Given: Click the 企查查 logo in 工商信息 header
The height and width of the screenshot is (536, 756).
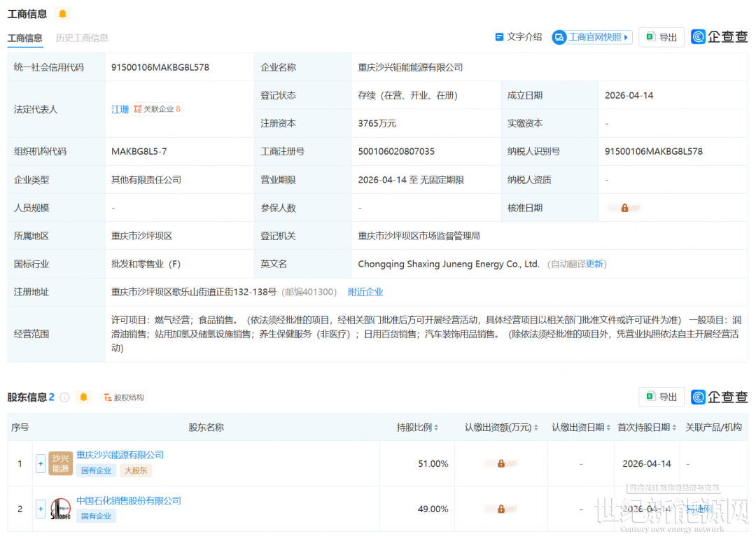Looking at the screenshot, I should coord(719,37).
